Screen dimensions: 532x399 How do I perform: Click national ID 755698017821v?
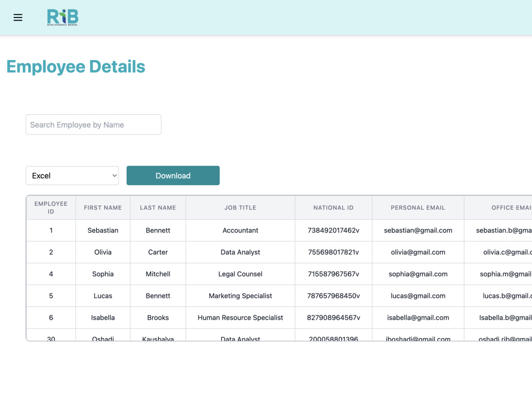pos(334,252)
